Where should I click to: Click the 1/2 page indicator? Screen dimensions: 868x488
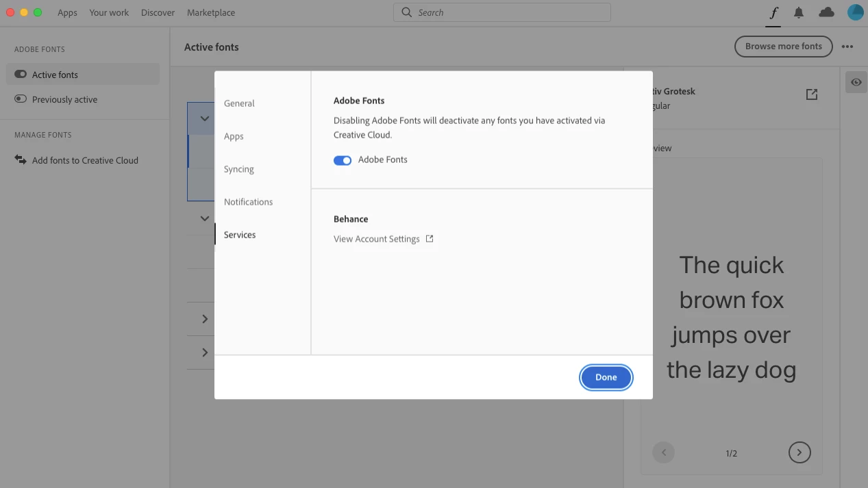tap(731, 453)
